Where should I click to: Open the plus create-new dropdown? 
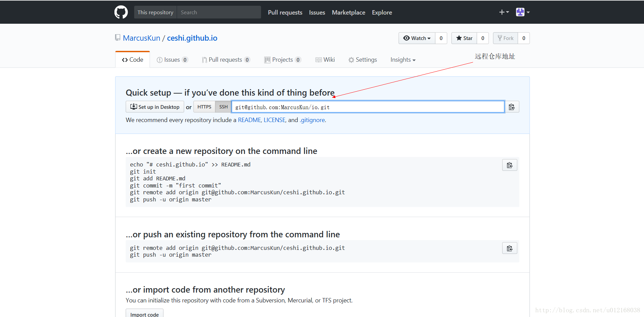(504, 12)
